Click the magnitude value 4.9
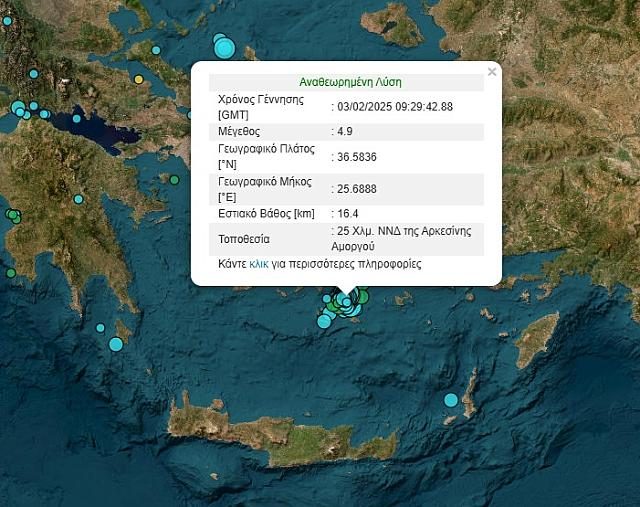The image size is (640, 507). (345, 131)
